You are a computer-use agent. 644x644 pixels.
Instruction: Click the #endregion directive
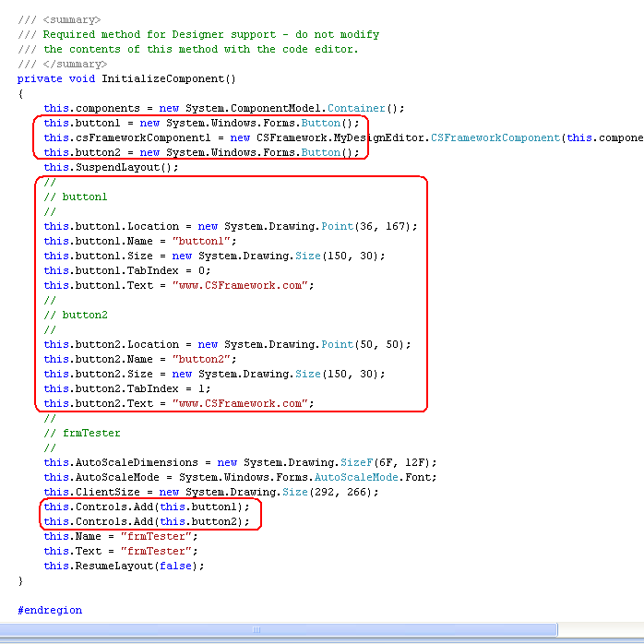(50, 610)
